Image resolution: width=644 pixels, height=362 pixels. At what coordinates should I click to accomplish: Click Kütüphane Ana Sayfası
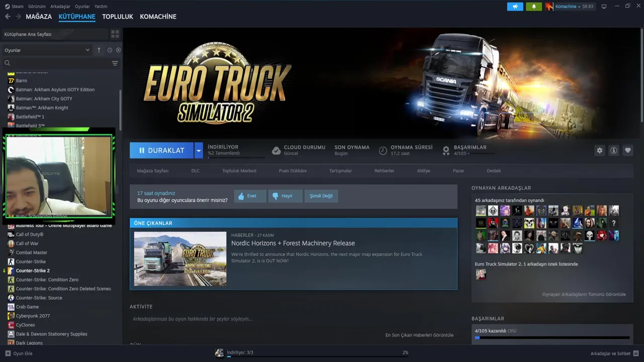point(54,34)
